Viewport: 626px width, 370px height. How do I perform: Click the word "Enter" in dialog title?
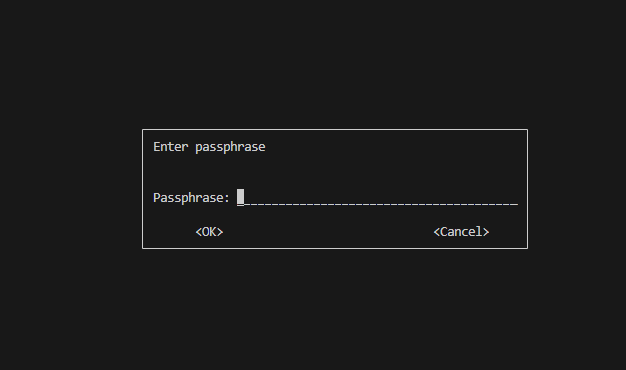pos(170,146)
